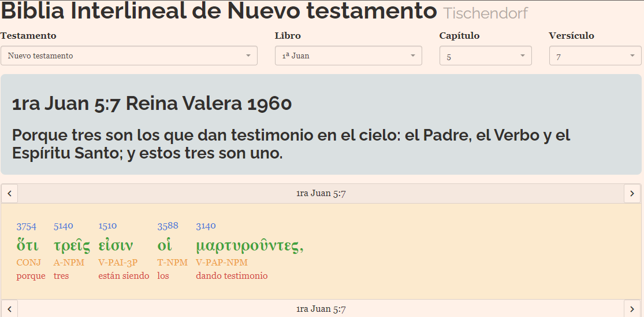Click the translation 'los'
644x317 pixels.
tap(163, 276)
